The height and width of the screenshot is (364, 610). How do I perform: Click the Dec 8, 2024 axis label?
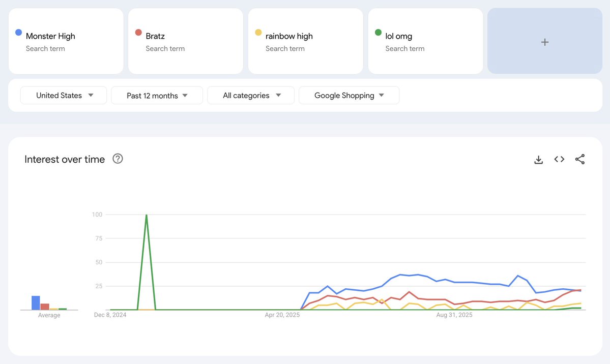coord(110,315)
